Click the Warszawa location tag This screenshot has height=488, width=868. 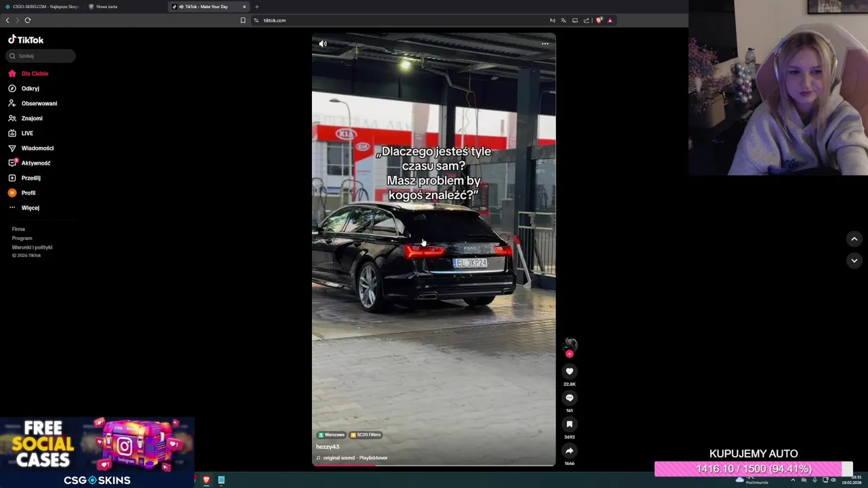pos(332,434)
